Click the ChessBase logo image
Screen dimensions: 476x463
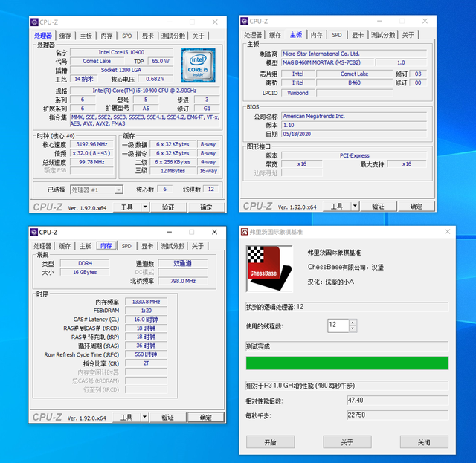pos(269,268)
